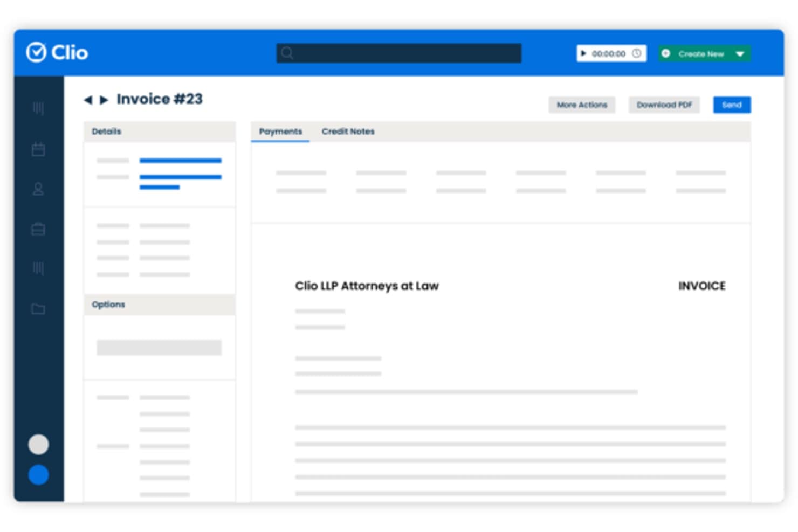Click the Clio LLP Attorneys at Law heading
798x532 pixels.
(367, 286)
